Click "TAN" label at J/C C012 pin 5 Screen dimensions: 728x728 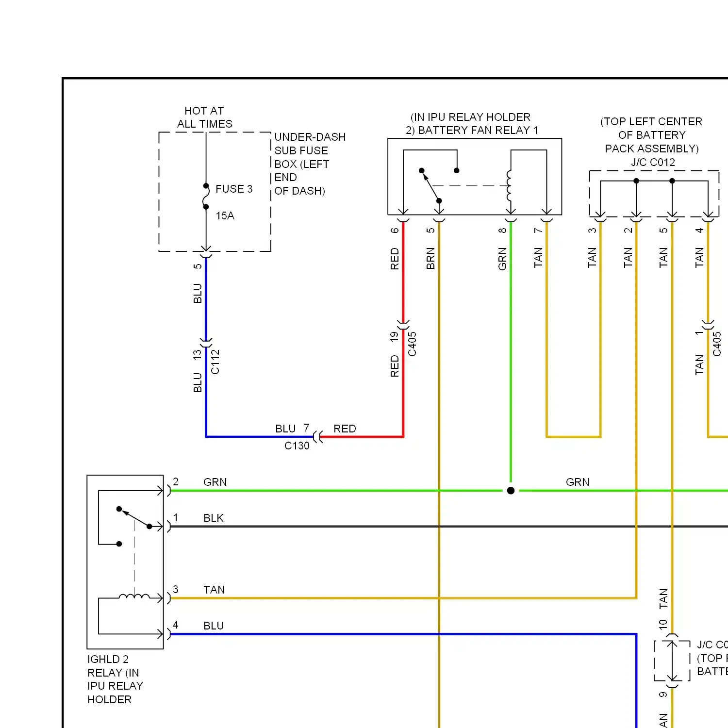pos(663,258)
